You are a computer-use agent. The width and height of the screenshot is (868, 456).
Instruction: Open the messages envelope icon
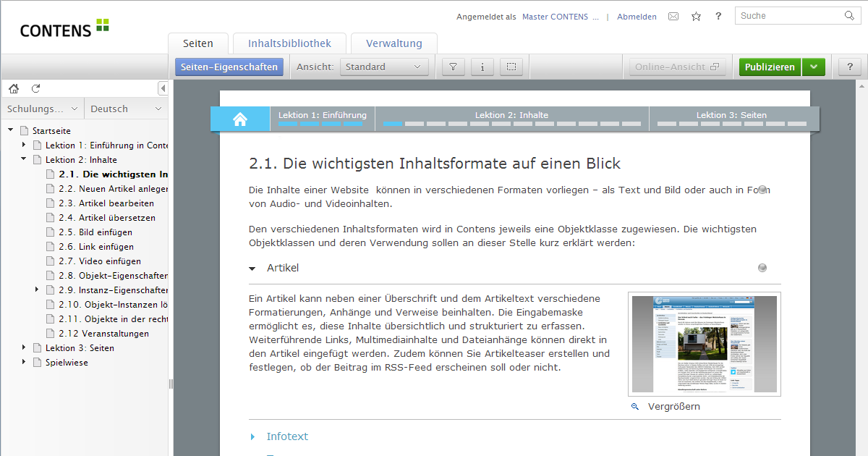[673, 17]
